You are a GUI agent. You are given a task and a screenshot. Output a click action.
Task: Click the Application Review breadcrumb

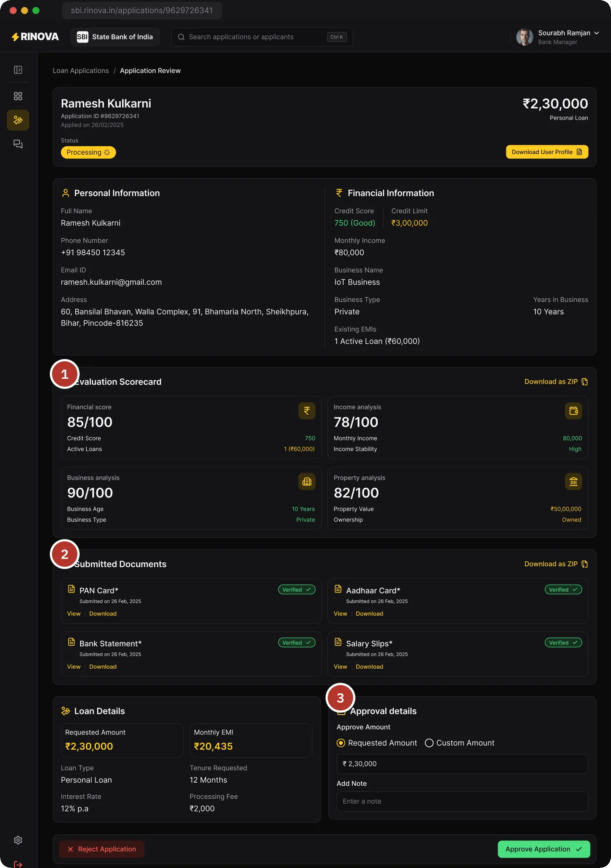pos(150,71)
